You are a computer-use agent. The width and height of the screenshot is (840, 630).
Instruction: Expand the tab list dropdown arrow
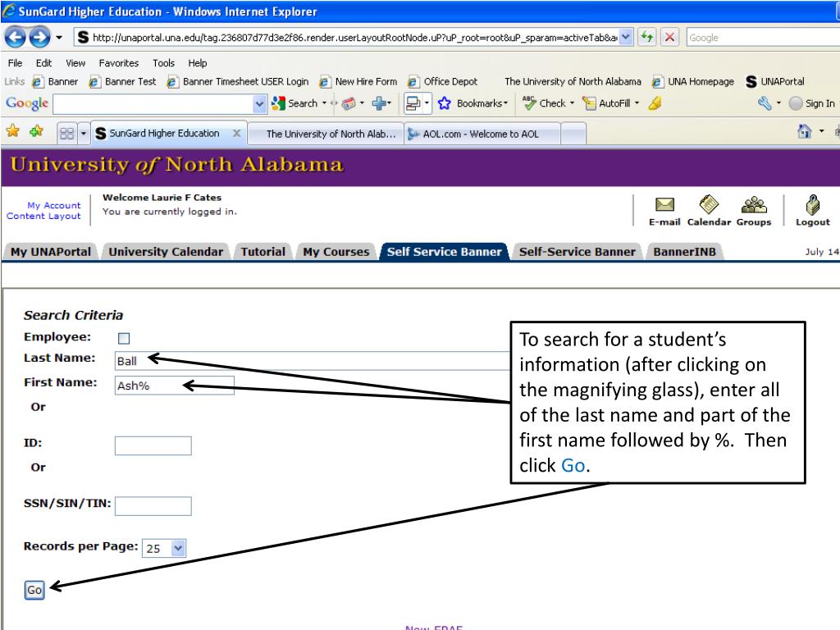[83, 134]
